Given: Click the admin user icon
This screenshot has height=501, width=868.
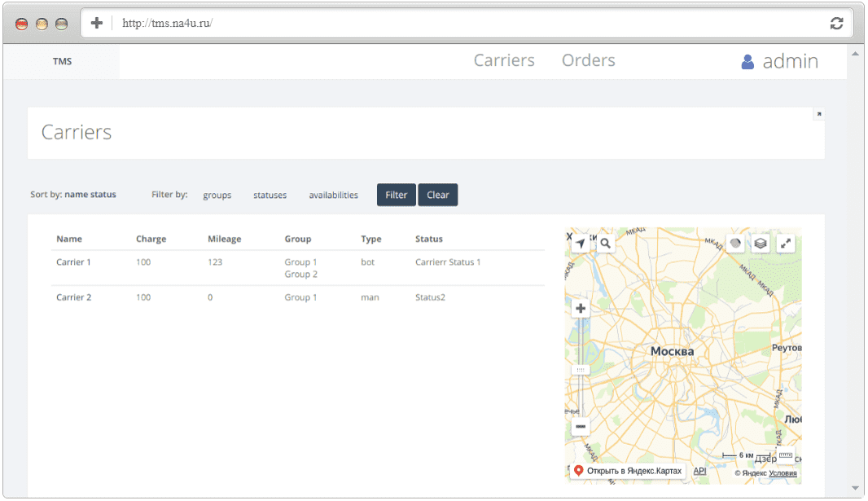Looking at the screenshot, I should click(747, 61).
